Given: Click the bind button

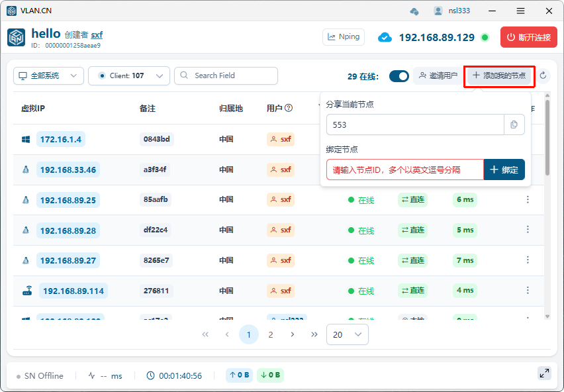Looking at the screenshot, I should pyautogui.click(x=504, y=170).
